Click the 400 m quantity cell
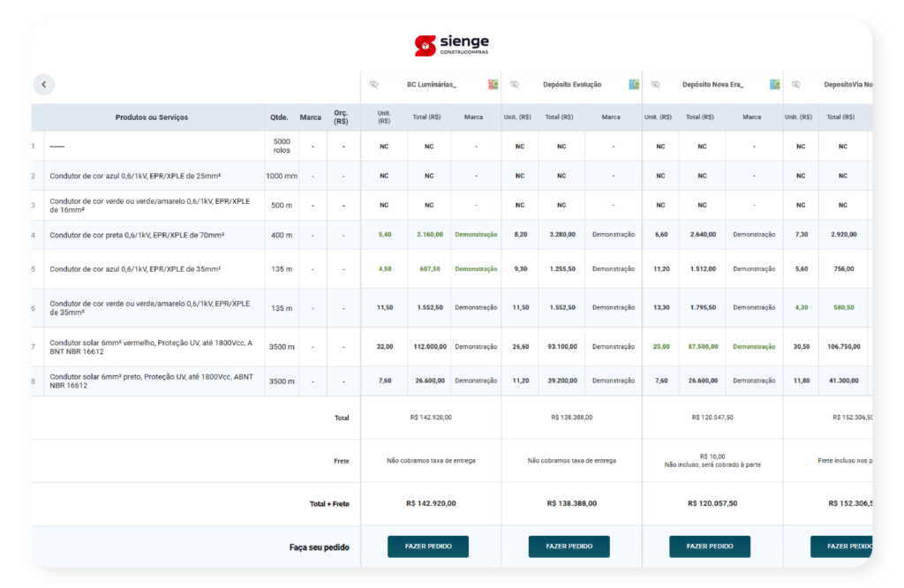The width and height of the screenshot is (904, 588). point(282,235)
